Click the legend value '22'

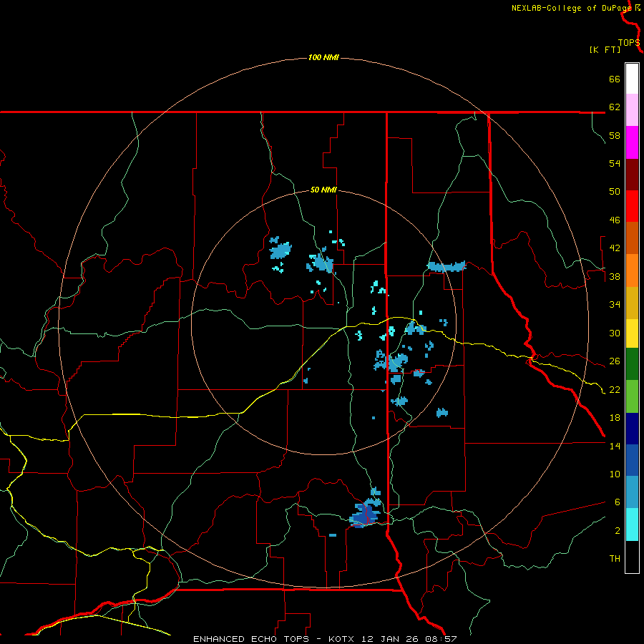(615, 389)
